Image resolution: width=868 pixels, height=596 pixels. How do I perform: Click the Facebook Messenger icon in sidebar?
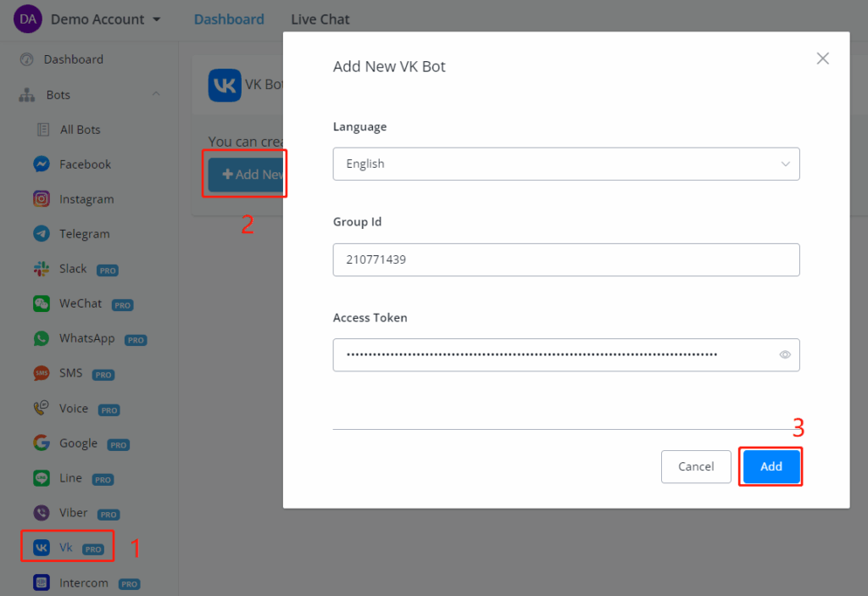(41, 164)
